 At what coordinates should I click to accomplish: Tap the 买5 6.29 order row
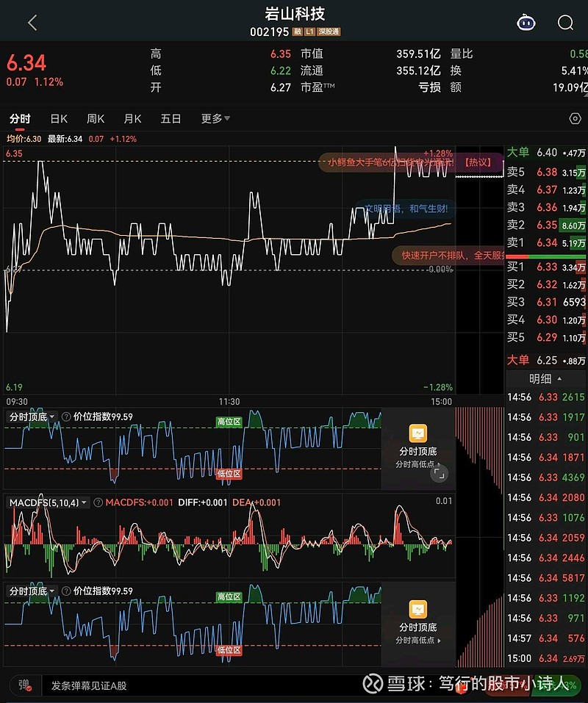[546, 337]
